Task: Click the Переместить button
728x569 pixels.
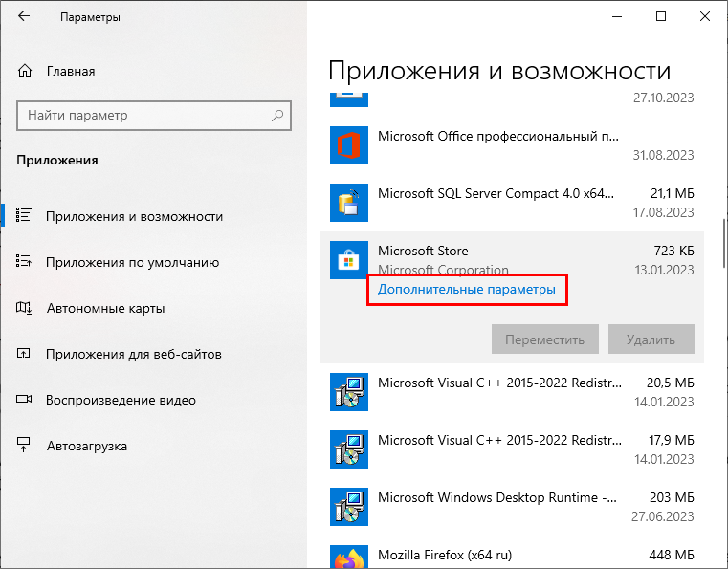Action: click(x=545, y=339)
